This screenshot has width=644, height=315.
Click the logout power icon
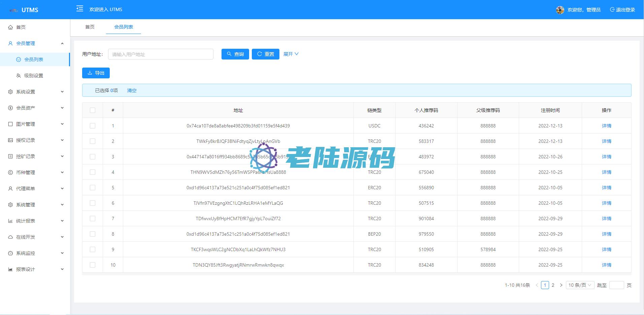(612, 10)
